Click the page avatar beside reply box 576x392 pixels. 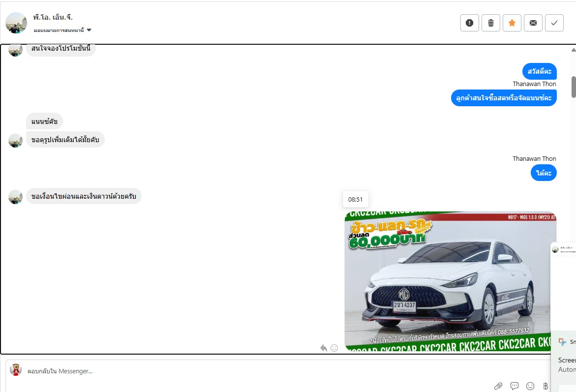pos(15,369)
